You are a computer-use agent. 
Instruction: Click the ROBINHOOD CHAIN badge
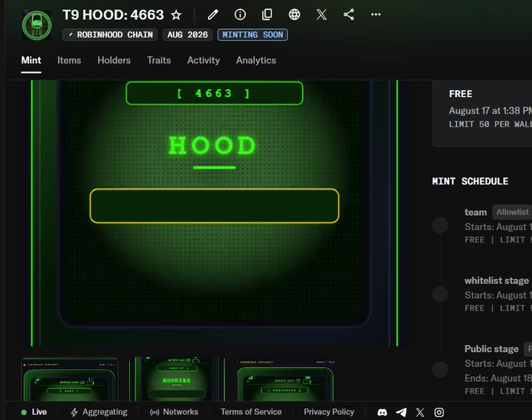click(110, 34)
